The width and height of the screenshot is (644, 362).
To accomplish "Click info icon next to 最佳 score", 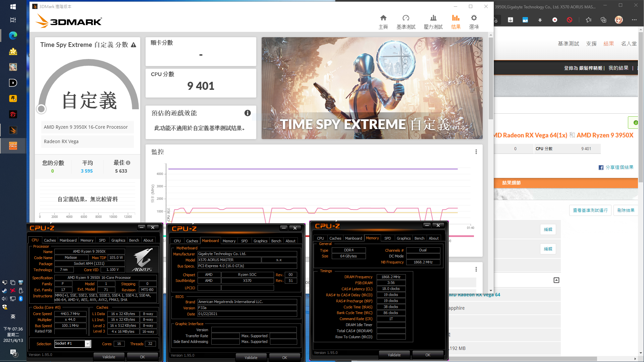I will (128, 163).
